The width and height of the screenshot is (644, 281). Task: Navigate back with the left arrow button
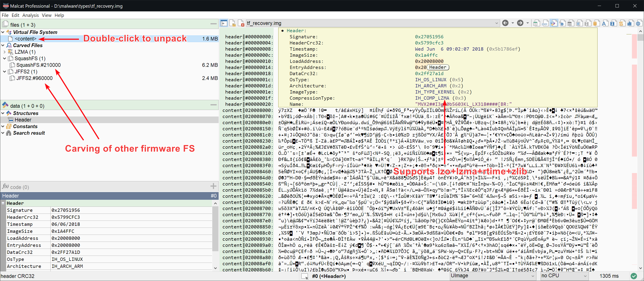coord(505,23)
